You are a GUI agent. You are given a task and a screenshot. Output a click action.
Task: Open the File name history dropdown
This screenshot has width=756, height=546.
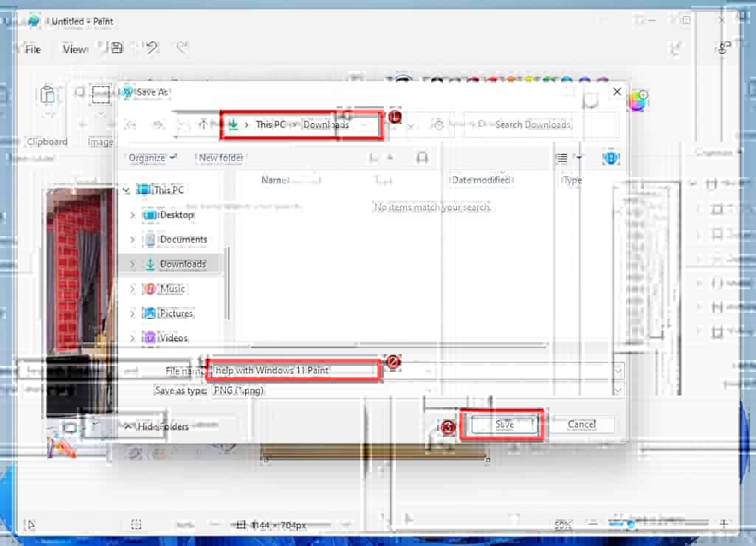pos(618,370)
